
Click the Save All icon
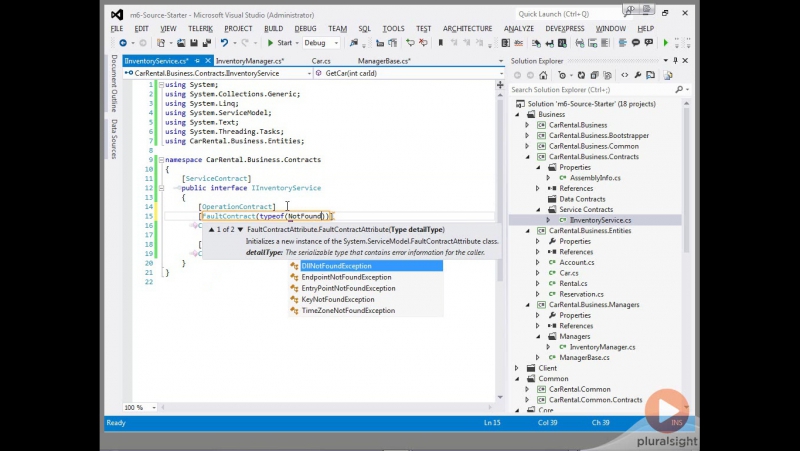[x=207, y=43]
